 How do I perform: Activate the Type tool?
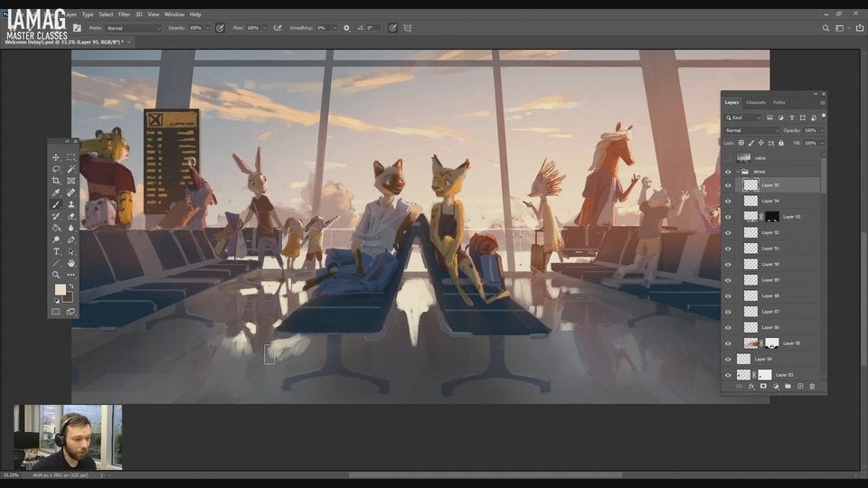click(56, 251)
